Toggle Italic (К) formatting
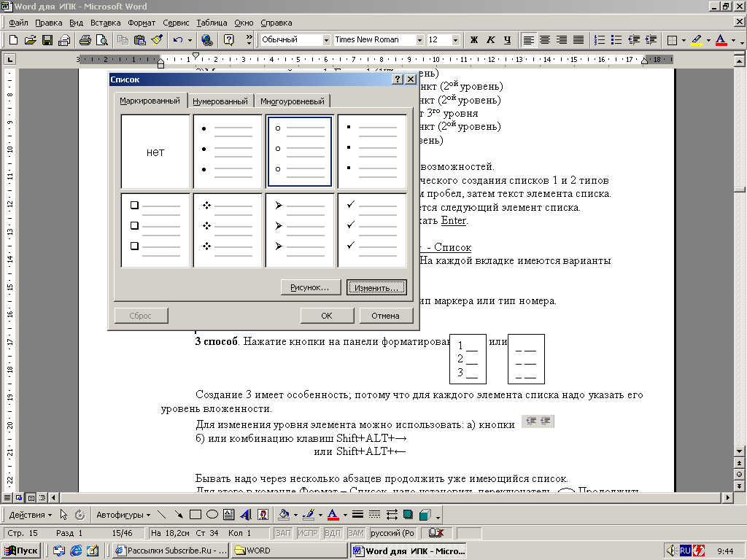 (x=491, y=40)
